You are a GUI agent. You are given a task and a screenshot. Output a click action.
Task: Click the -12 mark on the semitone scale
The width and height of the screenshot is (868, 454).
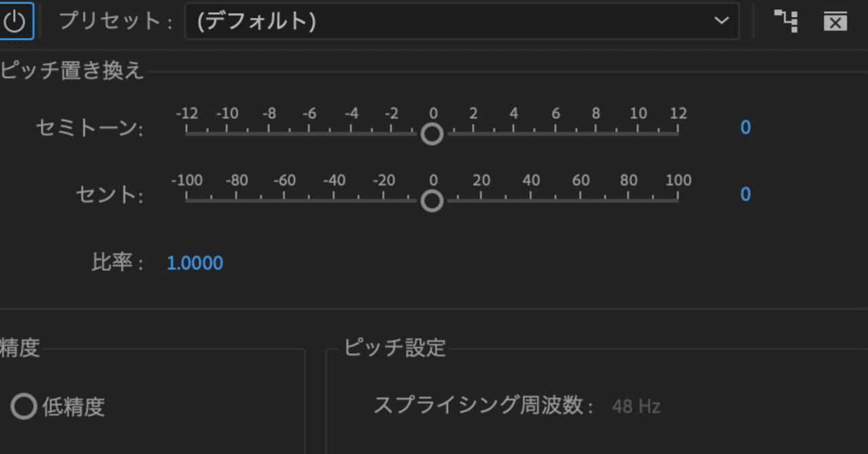click(188, 113)
